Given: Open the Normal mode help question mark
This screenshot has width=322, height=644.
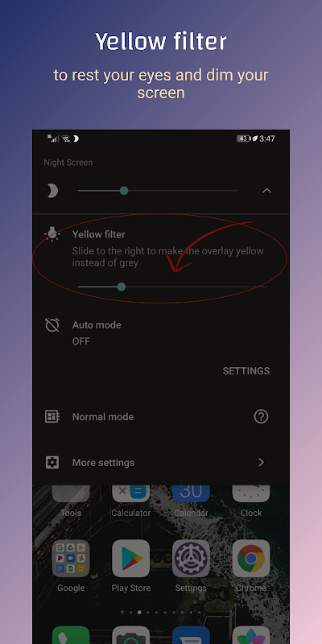Looking at the screenshot, I should (x=261, y=416).
